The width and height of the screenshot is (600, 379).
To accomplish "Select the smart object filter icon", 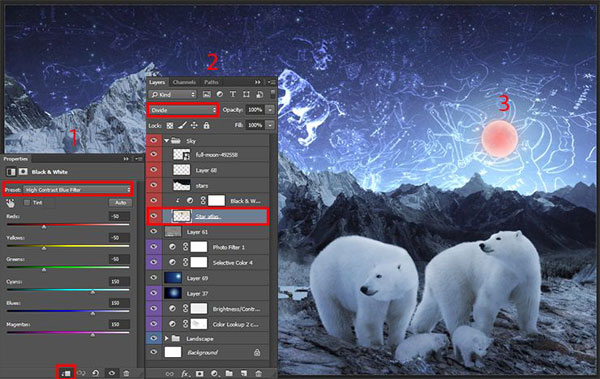I will click(259, 94).
